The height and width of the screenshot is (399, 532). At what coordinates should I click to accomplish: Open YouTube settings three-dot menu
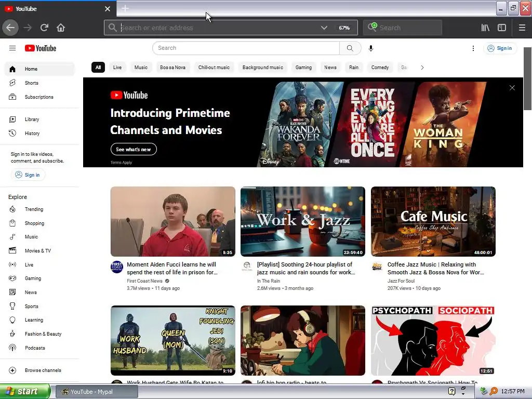coord(473,48)
